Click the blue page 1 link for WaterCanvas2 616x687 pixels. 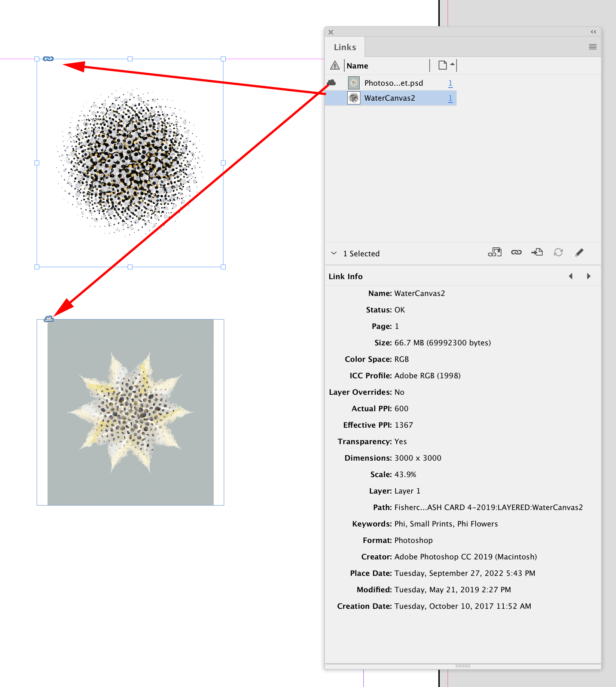pos(451,98)
